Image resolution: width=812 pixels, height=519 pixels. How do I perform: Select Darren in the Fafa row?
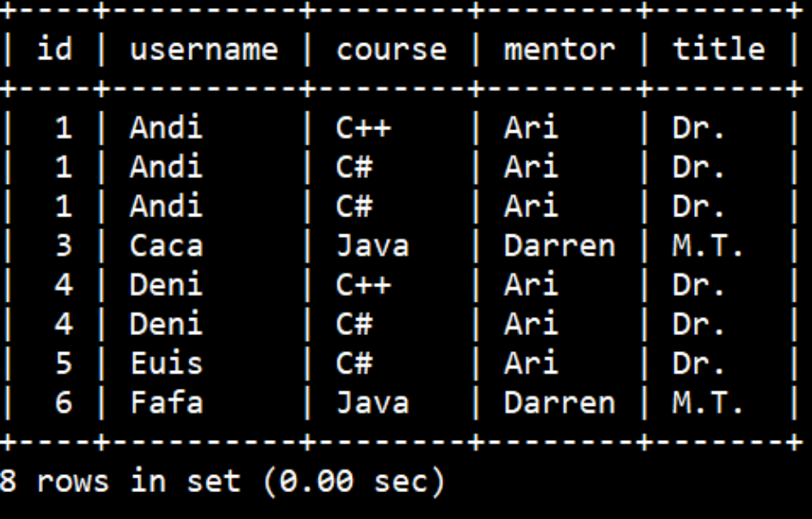pyautogui.click(x=560, y=403)
